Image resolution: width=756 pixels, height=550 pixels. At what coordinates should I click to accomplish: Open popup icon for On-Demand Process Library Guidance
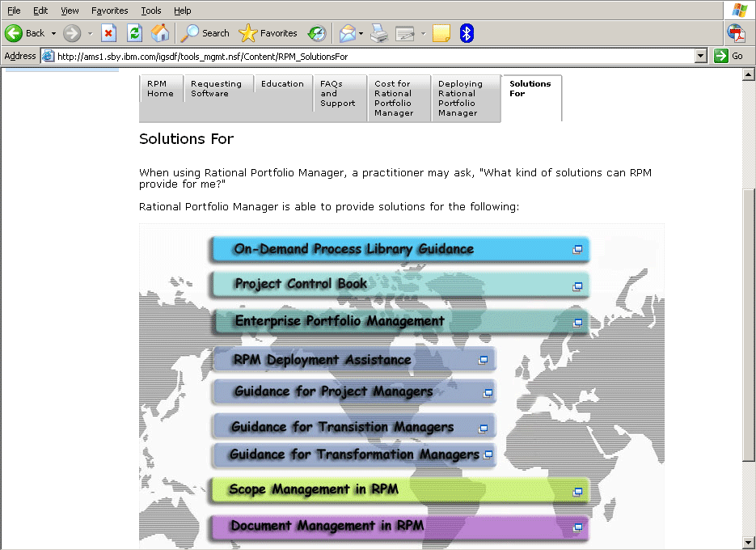(577, 249)
